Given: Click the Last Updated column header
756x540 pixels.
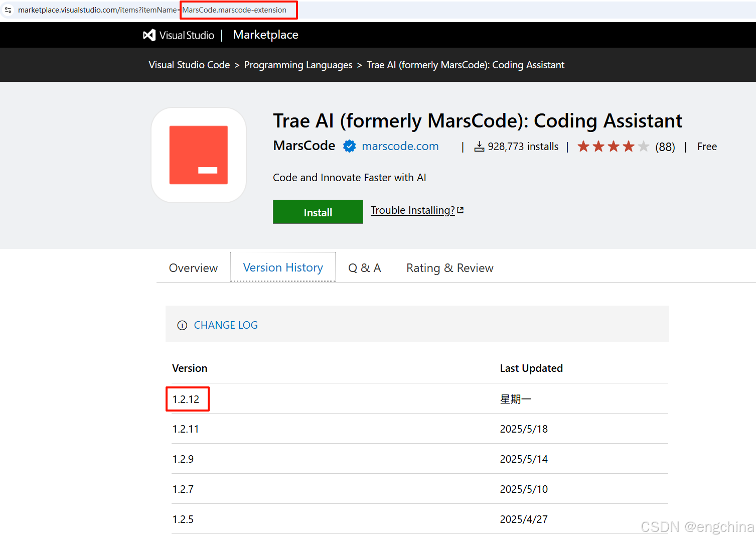Looking at the screenshot, I should [531, 368].
